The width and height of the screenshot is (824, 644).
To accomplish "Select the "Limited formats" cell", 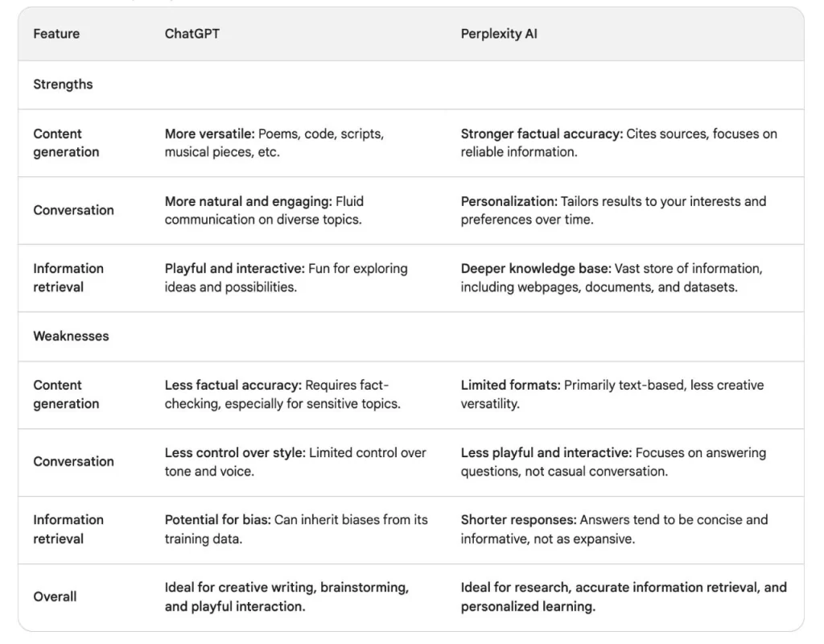I will [x=612, y=394].
